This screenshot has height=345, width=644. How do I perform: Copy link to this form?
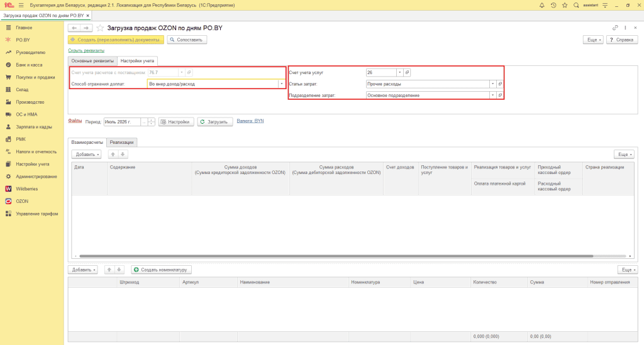[x=615, y=28]
